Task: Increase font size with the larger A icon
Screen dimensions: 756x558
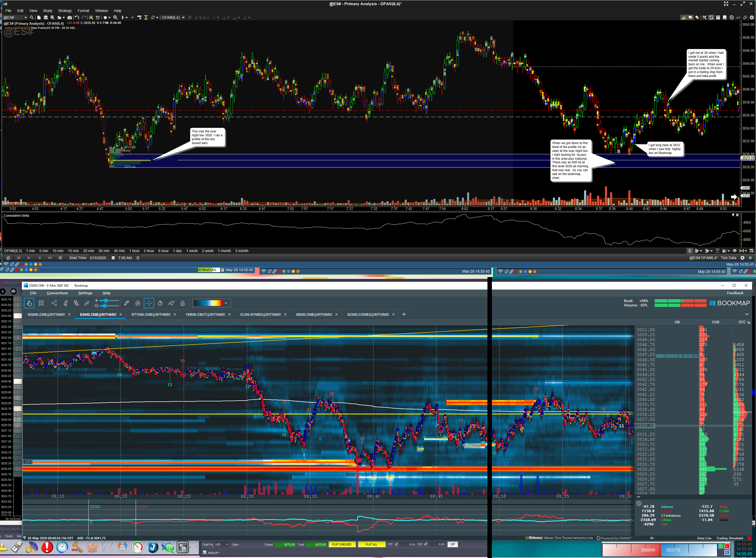Action: coord(190,18)
